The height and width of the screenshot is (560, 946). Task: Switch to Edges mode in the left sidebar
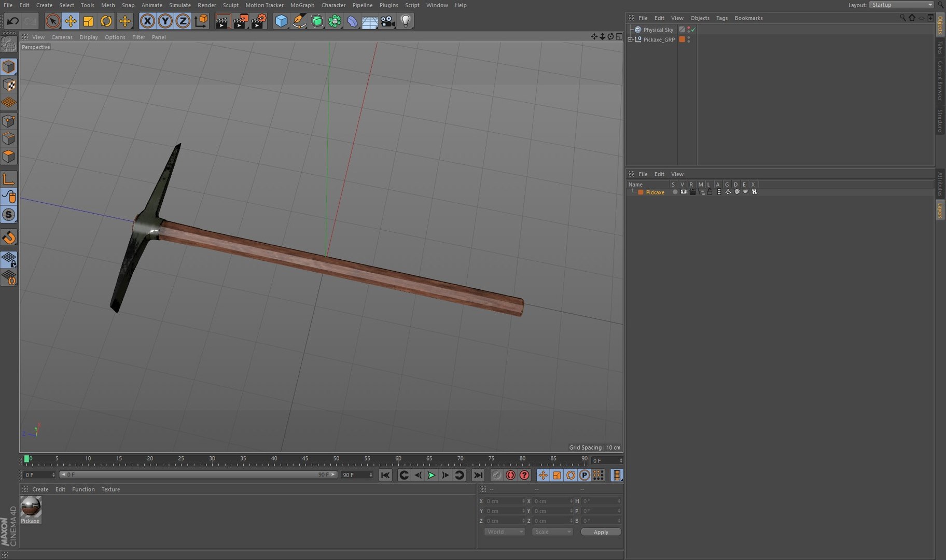pyautogui.click(x=9, y=138)
